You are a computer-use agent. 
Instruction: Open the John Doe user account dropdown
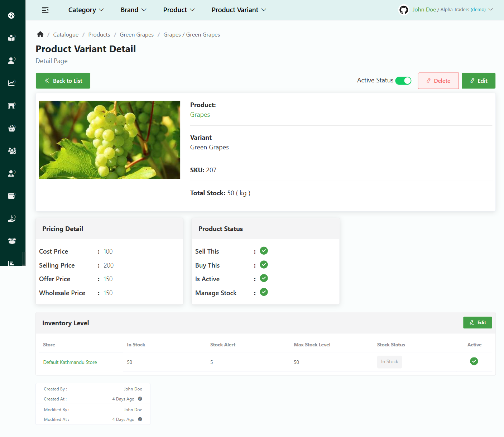446,10
